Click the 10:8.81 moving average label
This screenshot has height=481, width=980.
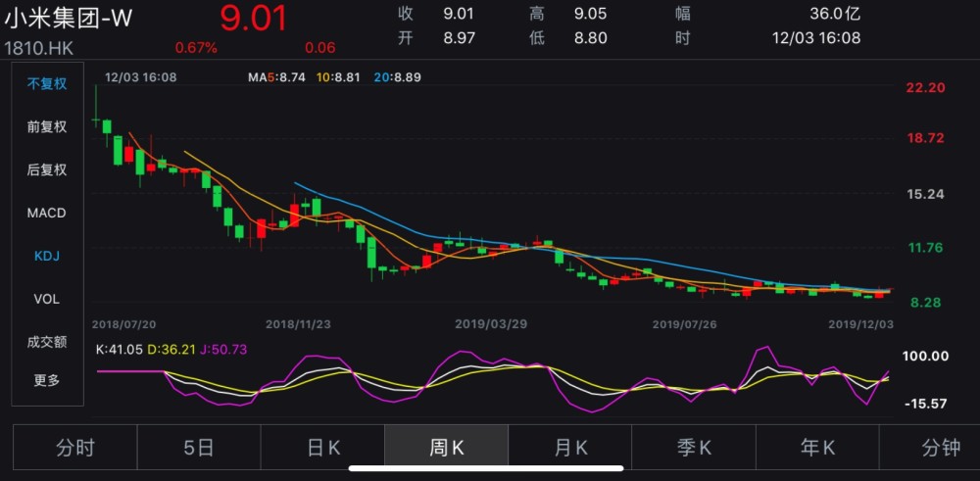tap(339, 78)
